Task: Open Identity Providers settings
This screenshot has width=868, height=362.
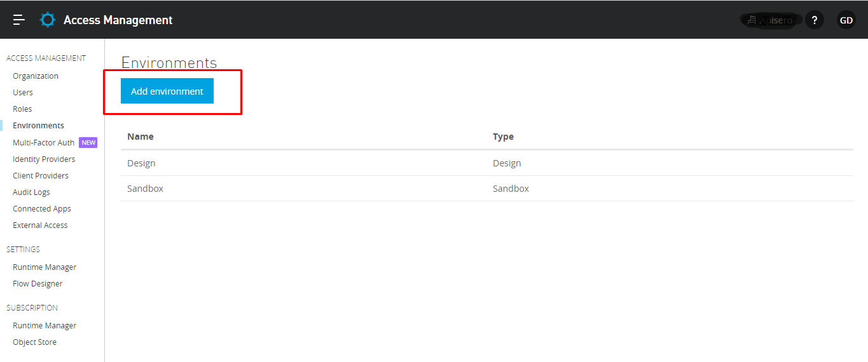Action: pos(44,159)
